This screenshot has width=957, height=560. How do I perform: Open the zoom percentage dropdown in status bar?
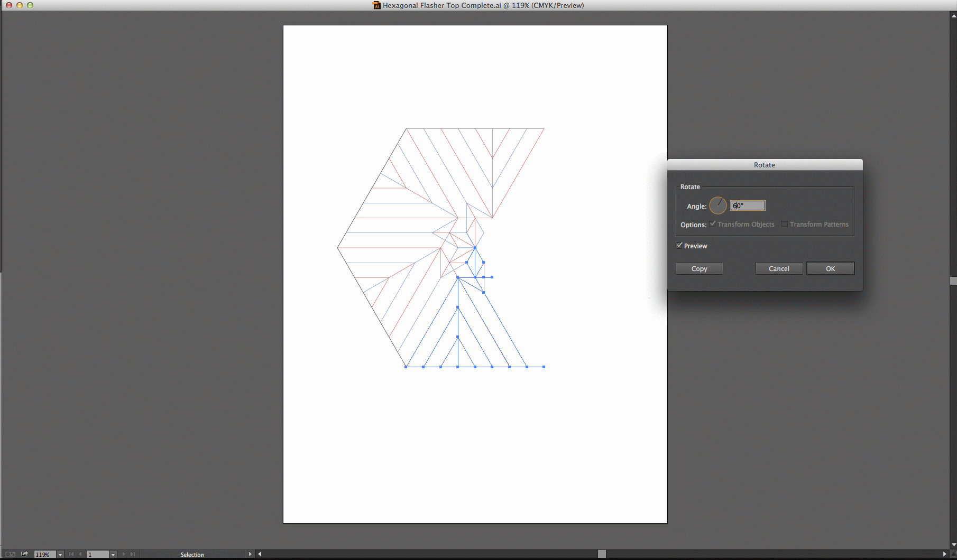[x=60, y=554]
